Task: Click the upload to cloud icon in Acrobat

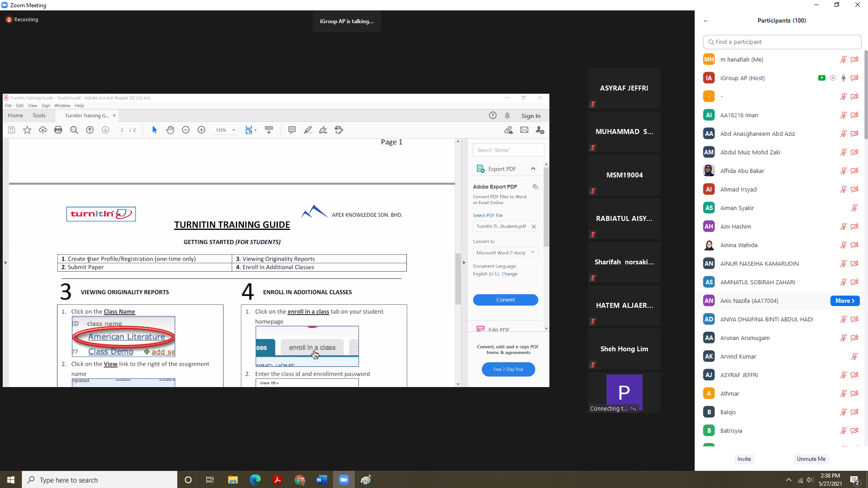Action: 43,130
